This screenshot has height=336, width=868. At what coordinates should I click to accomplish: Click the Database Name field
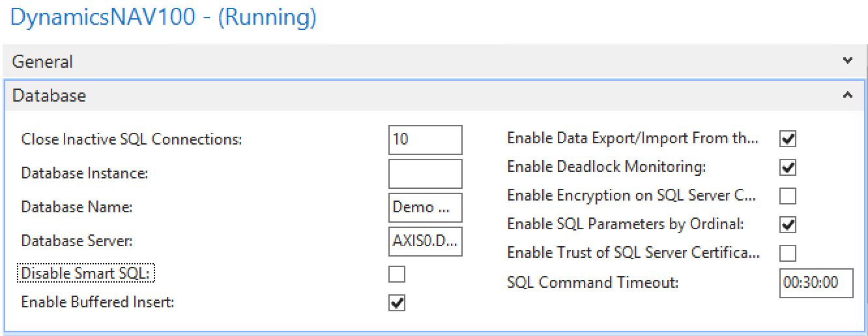pyautogui.click(x=426, y=208)
